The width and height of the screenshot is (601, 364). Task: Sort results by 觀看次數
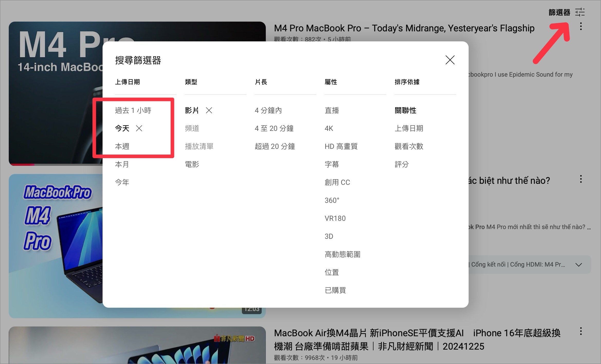coord(409,146)
